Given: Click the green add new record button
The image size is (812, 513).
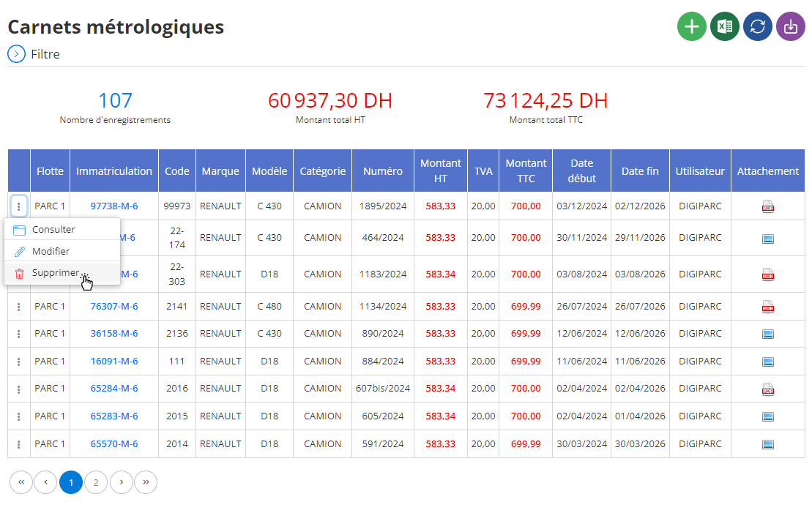Looking at the screenshot, I should click(x=691, y=26).
